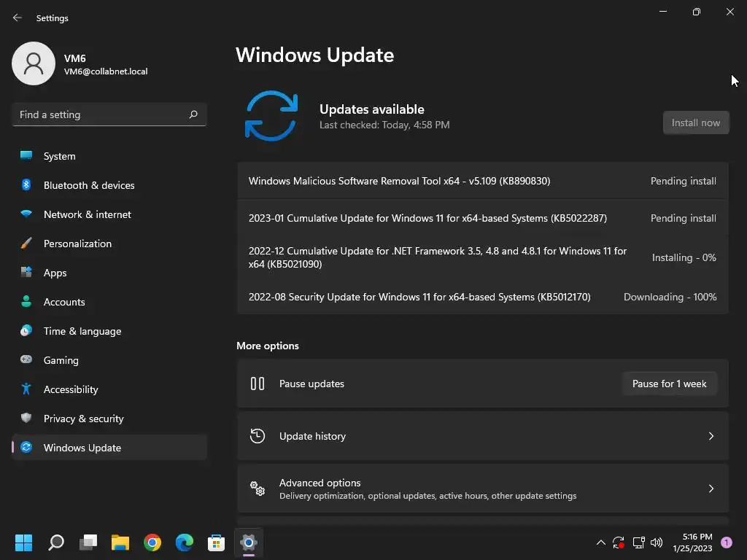Click the Windows Update sync icon in sidebar

click(26, 447)
